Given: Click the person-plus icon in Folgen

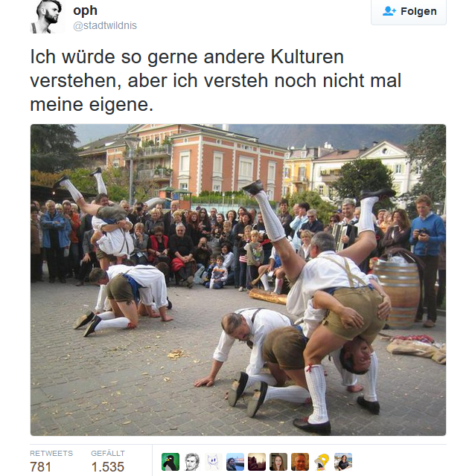Looking at the screenshot, I should click(389, 11).
